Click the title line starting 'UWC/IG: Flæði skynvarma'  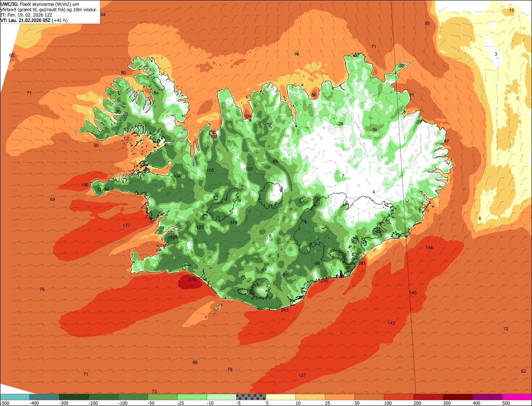[39, 4]
